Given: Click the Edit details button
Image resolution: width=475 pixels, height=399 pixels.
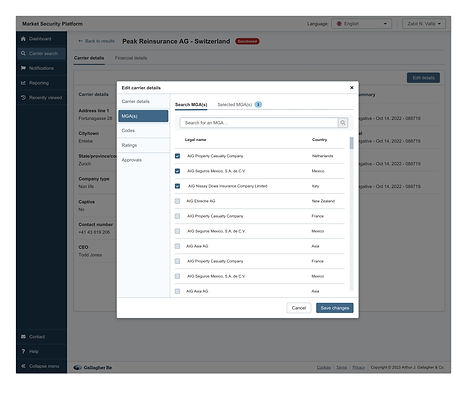Looking at the screenshot, I should (423, 78).
